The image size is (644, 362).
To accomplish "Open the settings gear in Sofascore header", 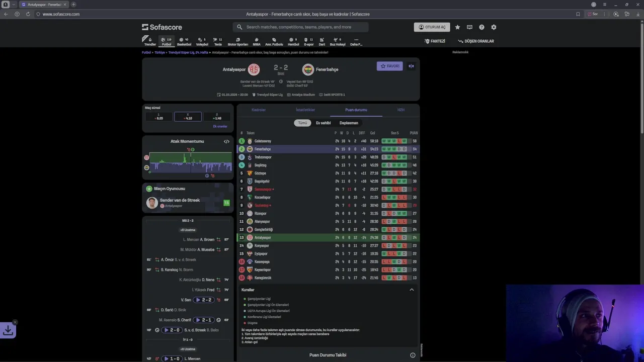I will tap(494, 27).
